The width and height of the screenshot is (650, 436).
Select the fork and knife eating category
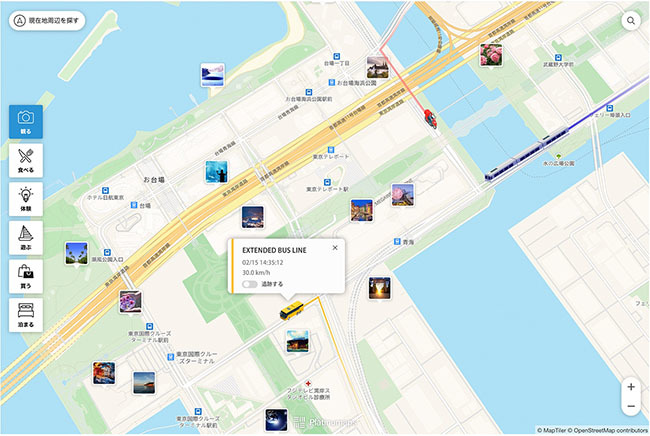26,160
